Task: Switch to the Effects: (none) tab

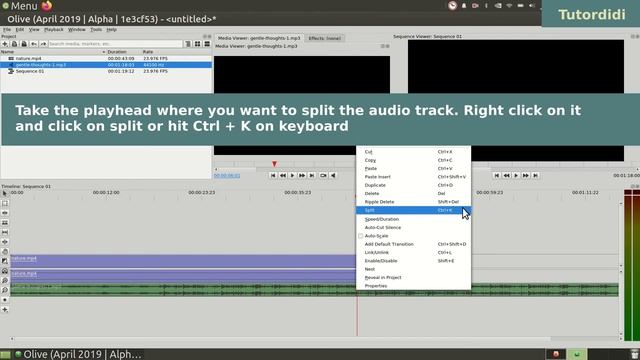Action: coord(324,38)
